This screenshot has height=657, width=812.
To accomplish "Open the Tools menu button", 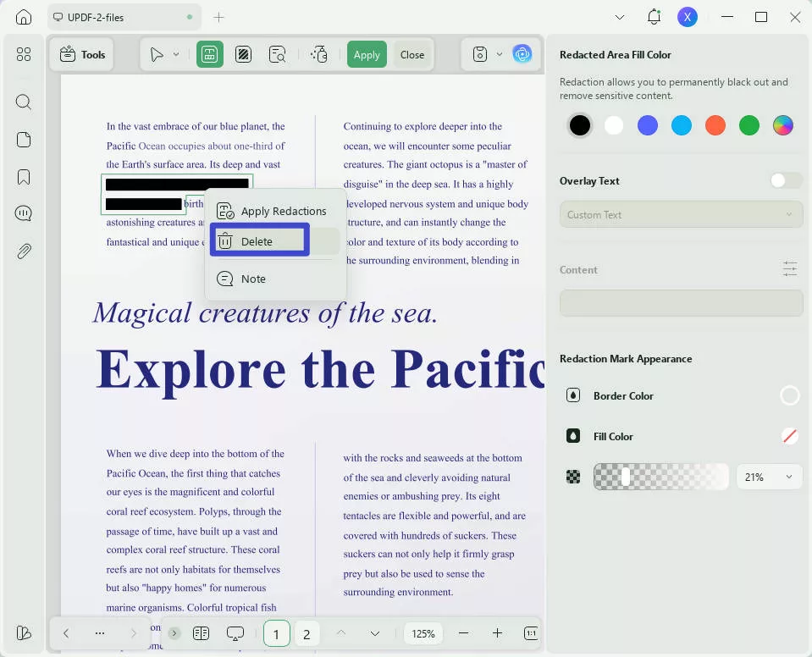I will tap(82, 54).
